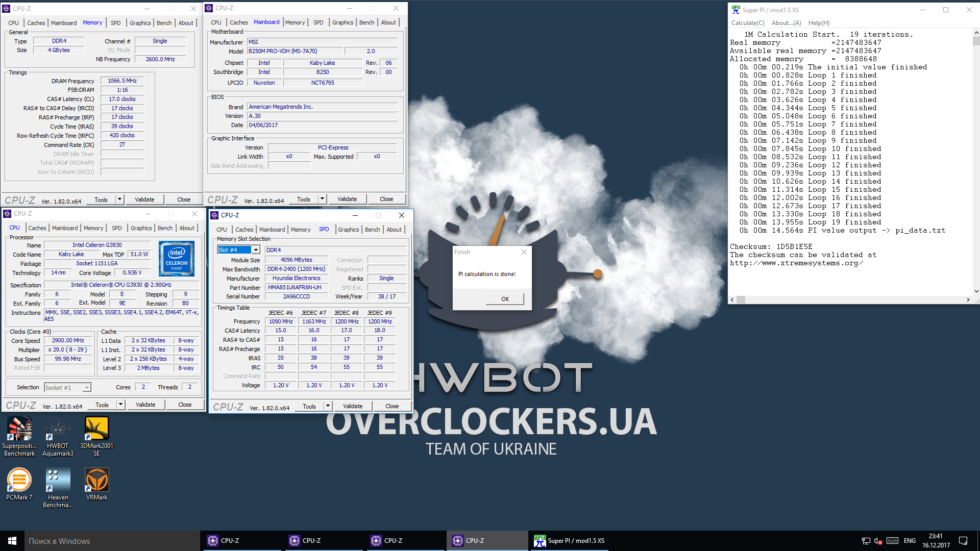Click Validate in the SPD window

click(x=353, y=406)
